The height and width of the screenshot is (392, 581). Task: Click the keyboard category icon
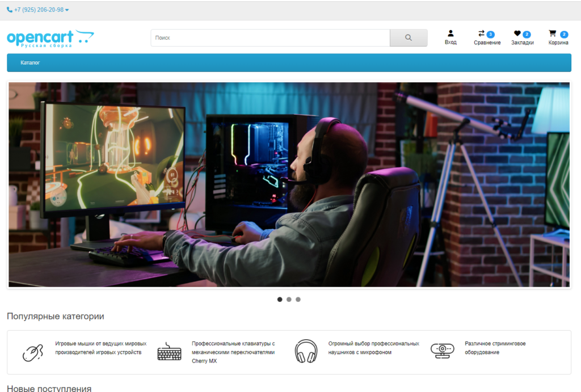click(169, 352)
